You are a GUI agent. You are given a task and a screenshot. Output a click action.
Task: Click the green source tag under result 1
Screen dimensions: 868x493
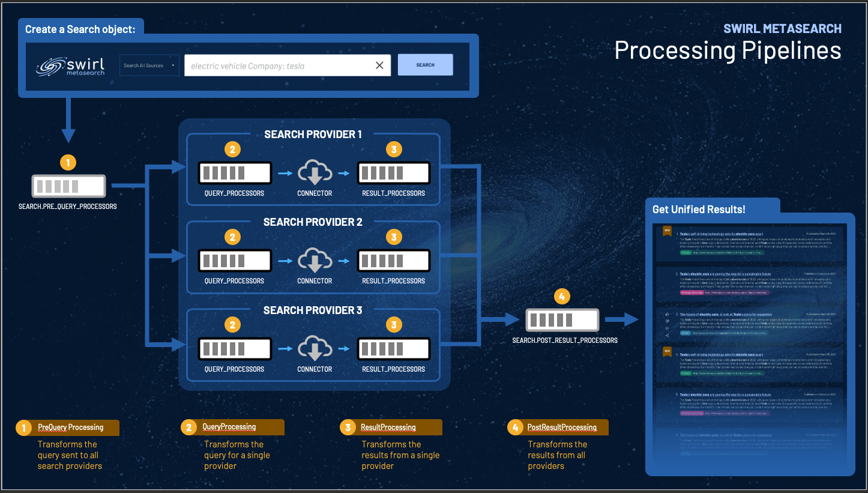686,252
